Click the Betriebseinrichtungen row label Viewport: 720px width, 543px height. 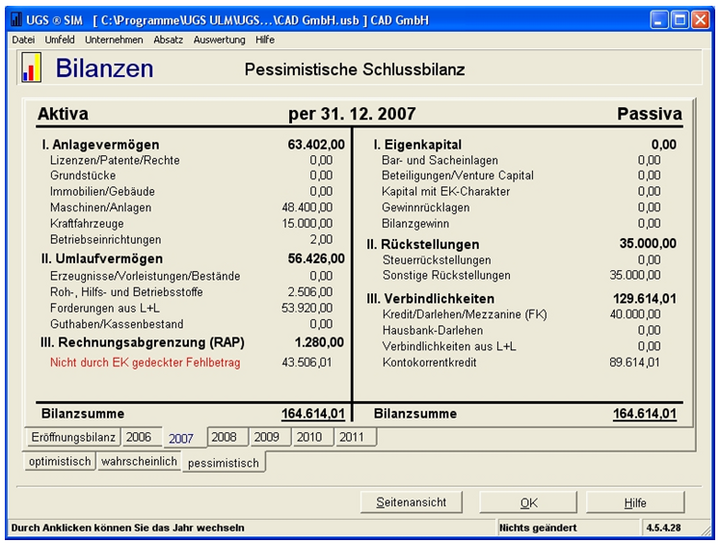click(x=106, y=240)
